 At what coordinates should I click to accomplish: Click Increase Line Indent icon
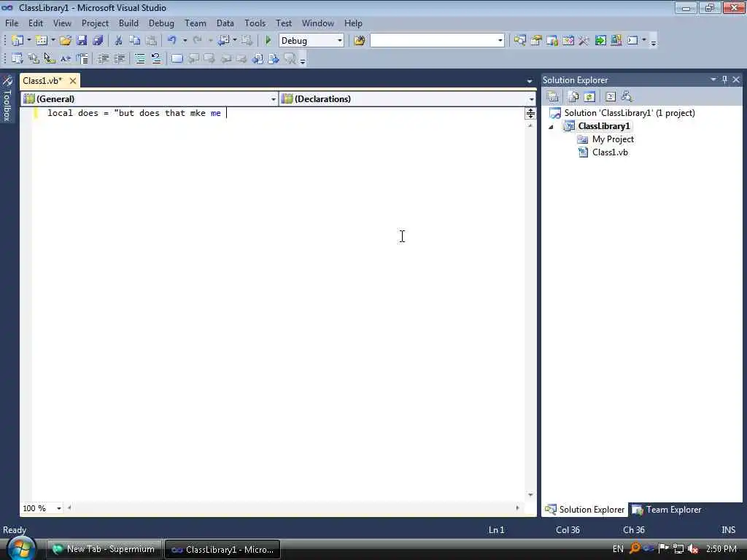tap(119, 58)
